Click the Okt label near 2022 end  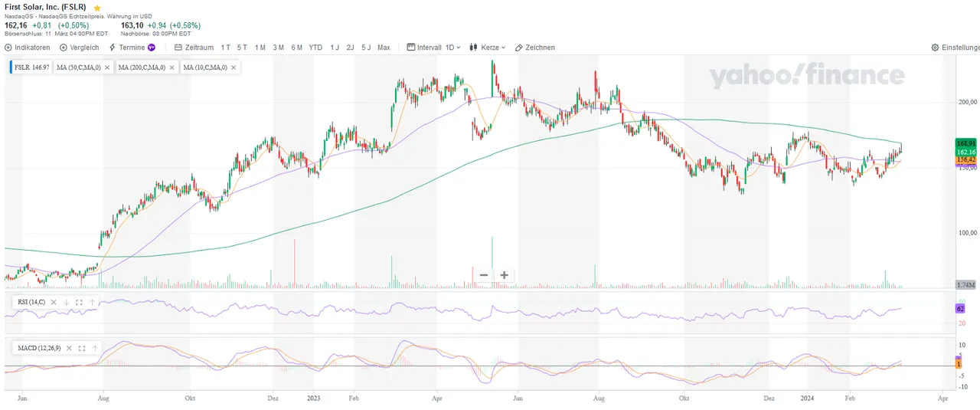click(x=190, y=399)
